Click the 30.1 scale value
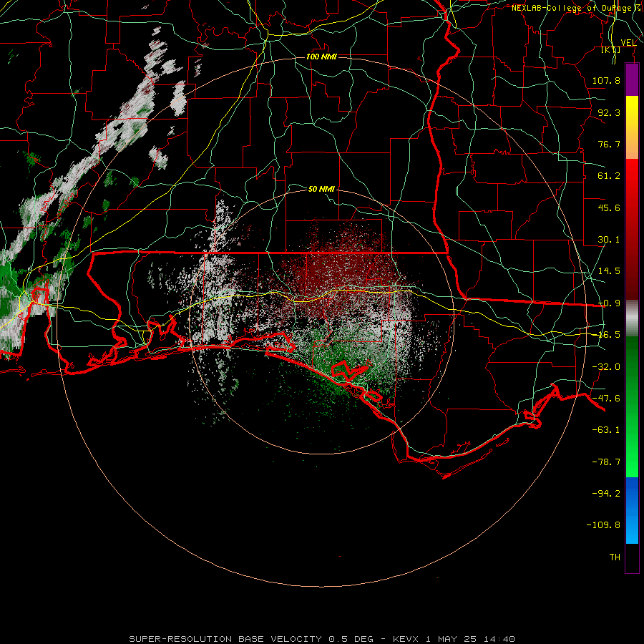Viewport: 644px width, 644px height. [x=609, y=240]
